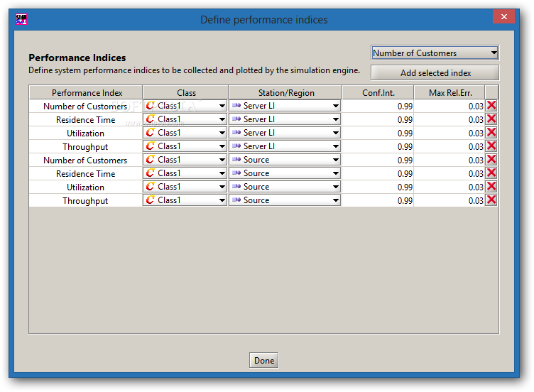Open Class dropdown for Number of Customers Source

point(185,160)
